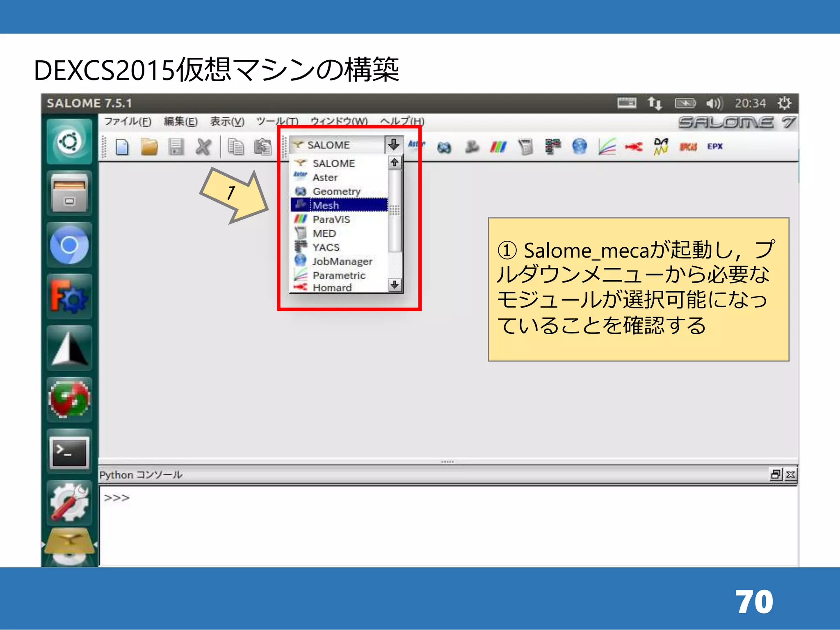The height and width of the screenshot is (630, 840).
Task: Open the system power gear menu
Action: [x=784, y=103]
